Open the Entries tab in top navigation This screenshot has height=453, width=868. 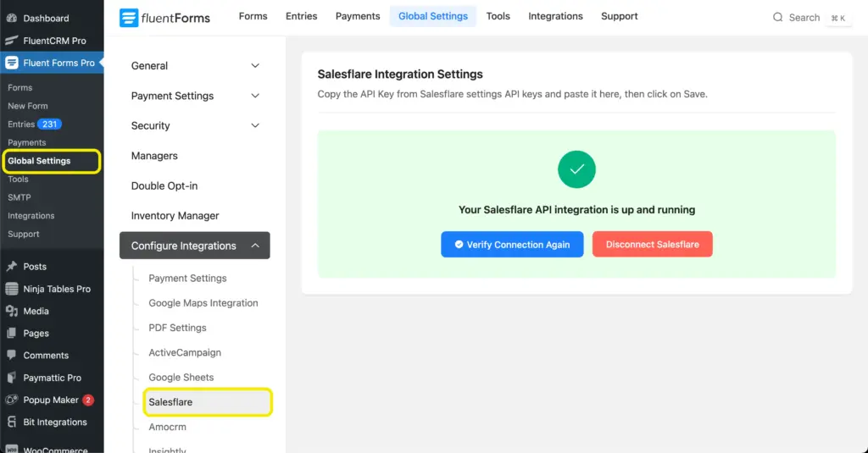click(301, 16)
